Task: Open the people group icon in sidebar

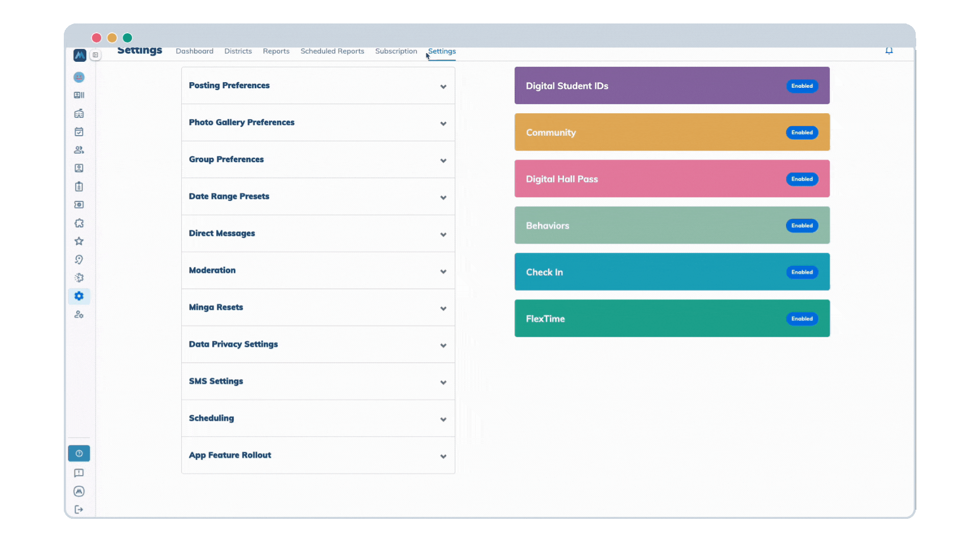Action: 79,150
